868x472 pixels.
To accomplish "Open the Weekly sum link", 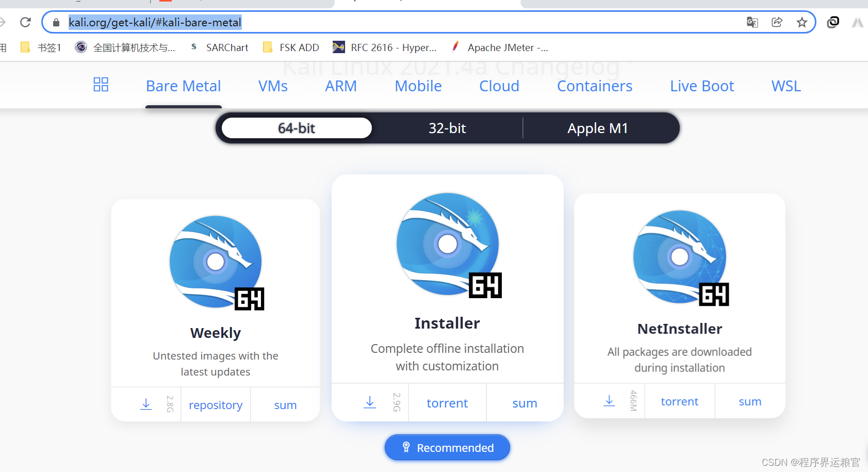I will tap(285, 405).
